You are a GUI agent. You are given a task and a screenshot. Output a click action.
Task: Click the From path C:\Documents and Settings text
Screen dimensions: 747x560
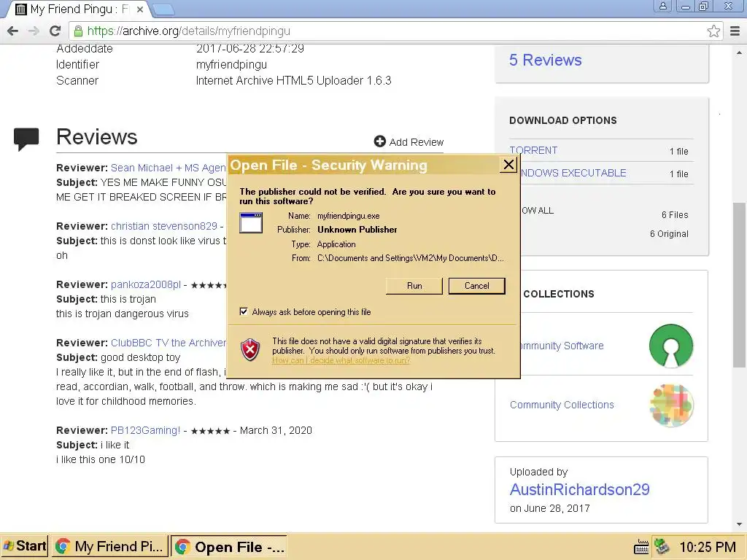pyautogui.click(x=410, y=258)
